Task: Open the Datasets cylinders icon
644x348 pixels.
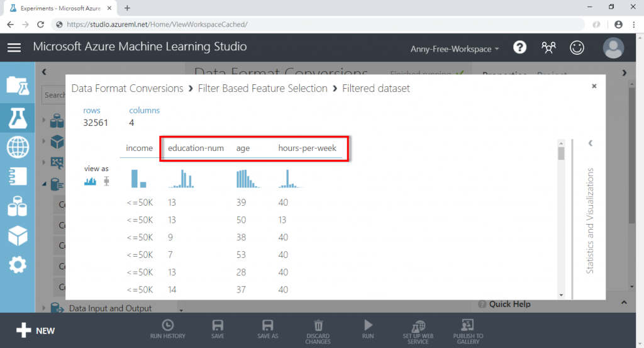Action: tap(18, 206)
